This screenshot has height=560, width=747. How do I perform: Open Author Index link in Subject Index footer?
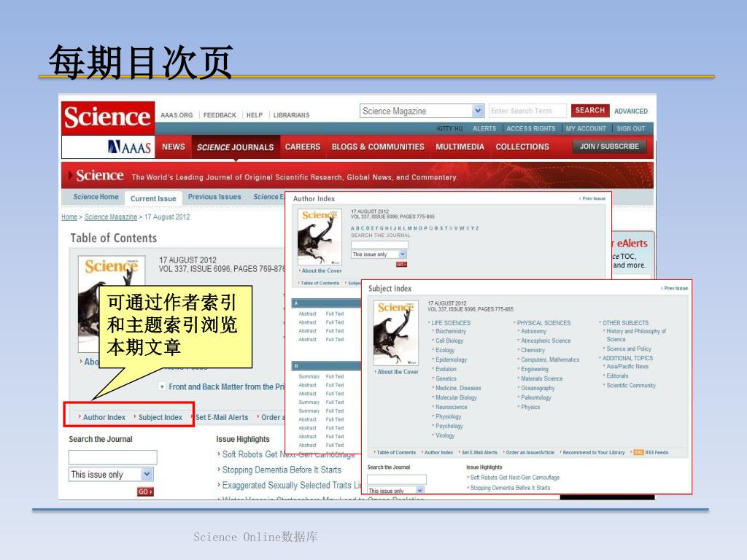coord(438,452)
